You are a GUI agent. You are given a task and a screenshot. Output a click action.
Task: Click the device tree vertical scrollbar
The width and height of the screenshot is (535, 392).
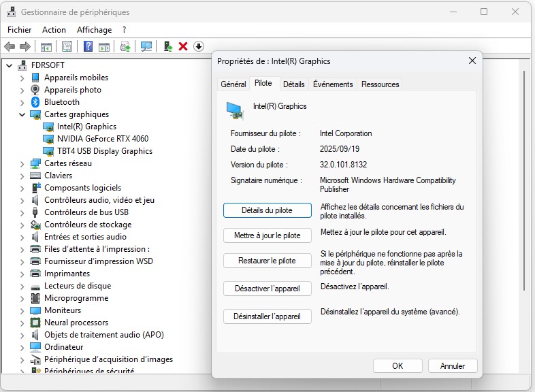pos(528,204)
